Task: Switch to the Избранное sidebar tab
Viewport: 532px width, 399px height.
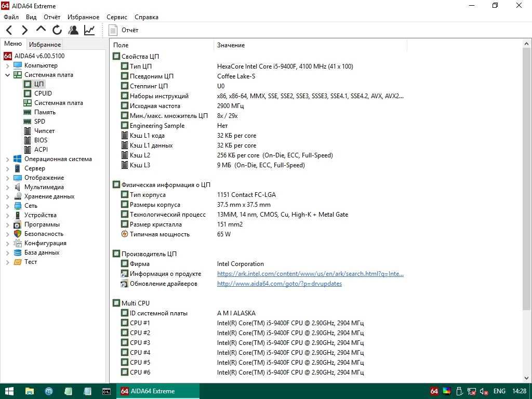Action: click(45, 45)
